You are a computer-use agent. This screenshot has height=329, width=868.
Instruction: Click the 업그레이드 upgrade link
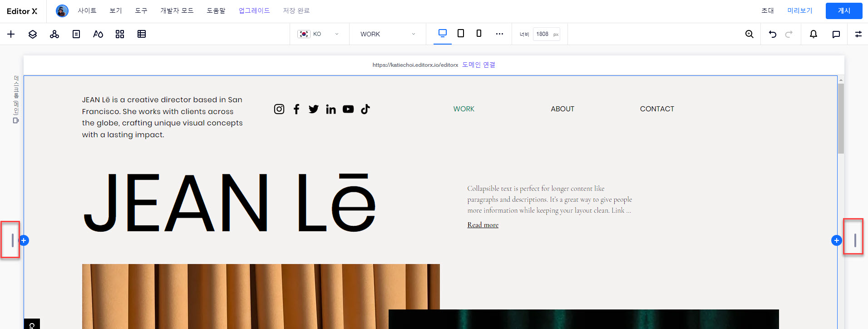[x=254, y=10]
